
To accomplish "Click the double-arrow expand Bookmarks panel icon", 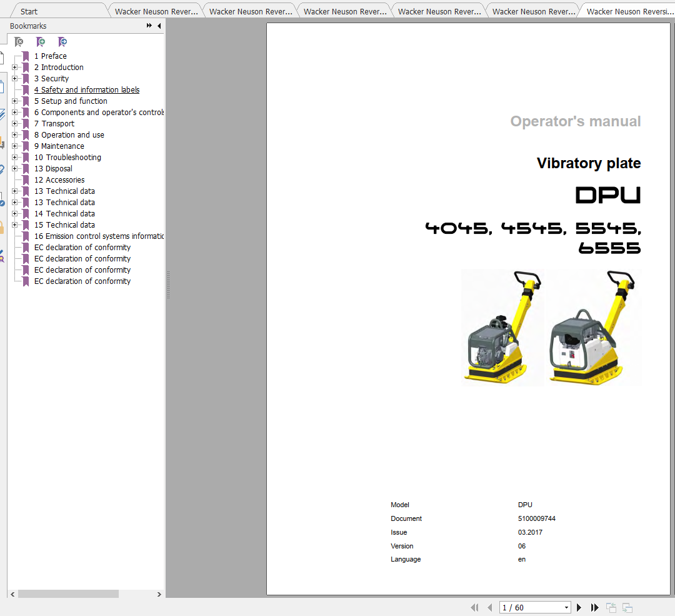I will pyautogui.click(x=149, y=26).
